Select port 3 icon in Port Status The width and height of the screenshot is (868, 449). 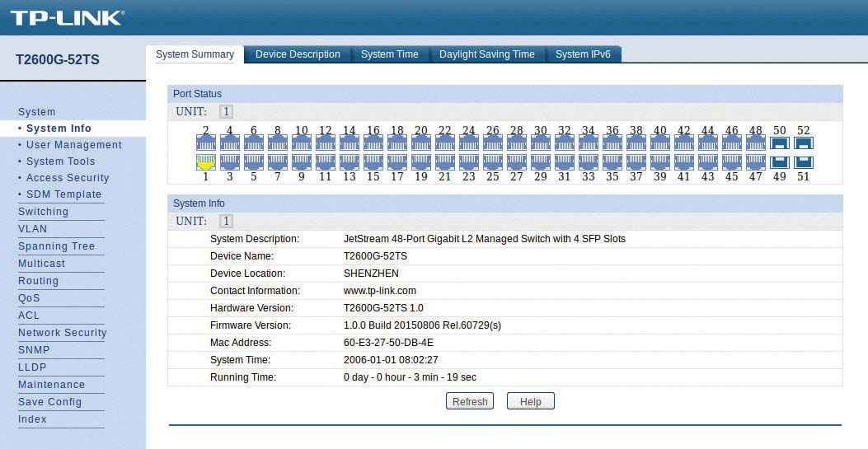(x=230, y=162)
